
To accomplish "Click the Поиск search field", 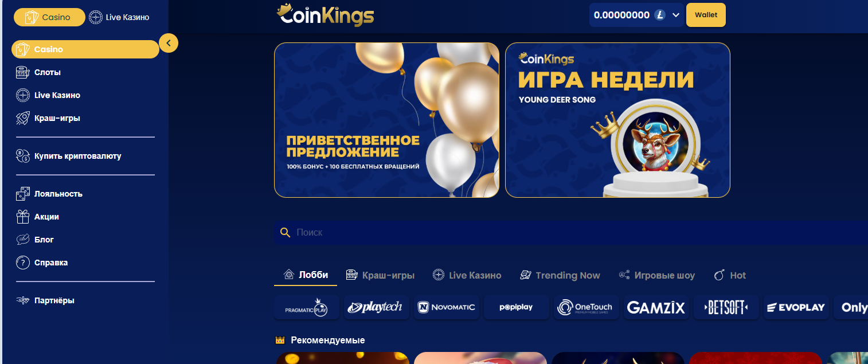I will (x=570, y=232).
